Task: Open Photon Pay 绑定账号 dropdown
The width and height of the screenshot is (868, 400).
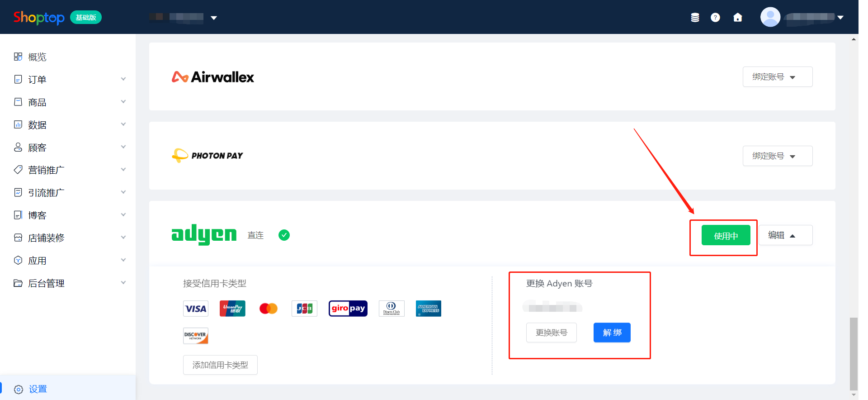Action: pyautogui.click(x=778, y=156)
